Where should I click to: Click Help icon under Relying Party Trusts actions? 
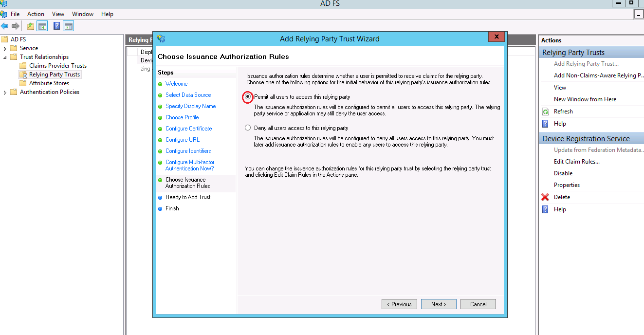pyautogui.click(x=546, y=124)
